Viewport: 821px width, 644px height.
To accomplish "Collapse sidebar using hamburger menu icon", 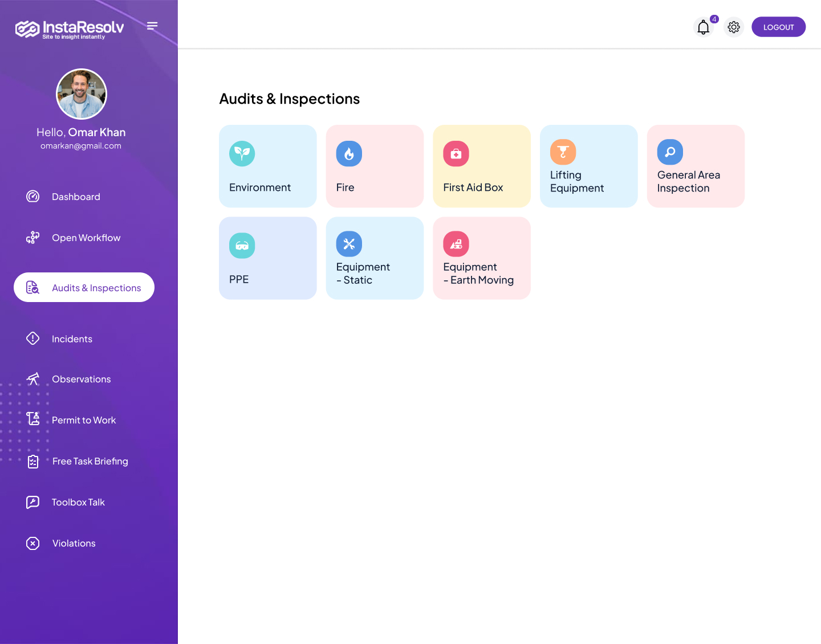I will click(152, 26).
